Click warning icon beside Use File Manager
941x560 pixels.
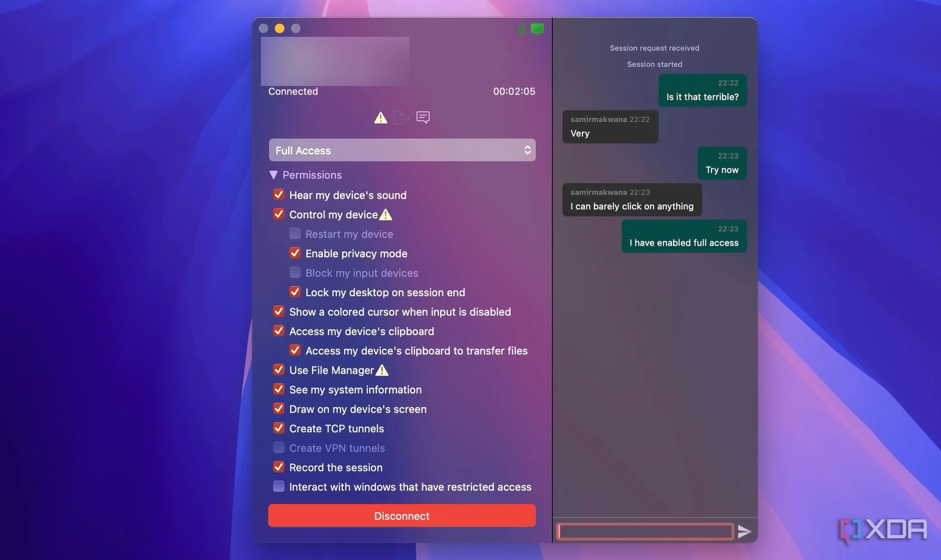pos(382,370)
